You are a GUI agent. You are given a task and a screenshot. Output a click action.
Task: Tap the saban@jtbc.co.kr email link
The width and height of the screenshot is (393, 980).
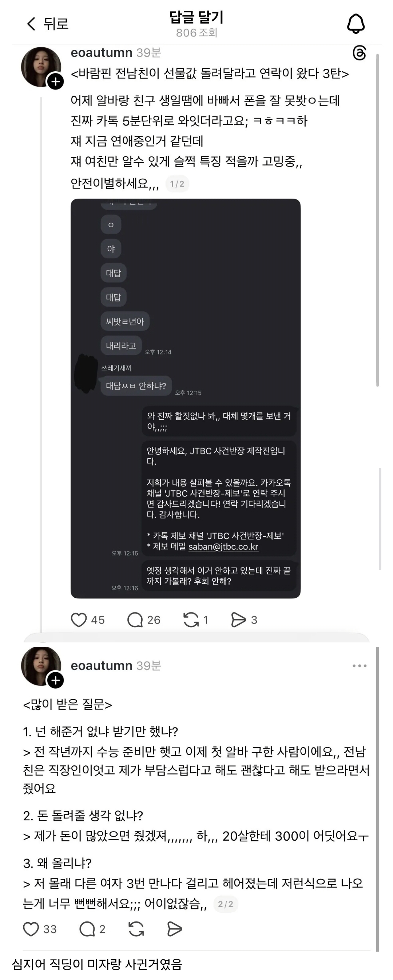pyautogui.click(x=223, y=547)
